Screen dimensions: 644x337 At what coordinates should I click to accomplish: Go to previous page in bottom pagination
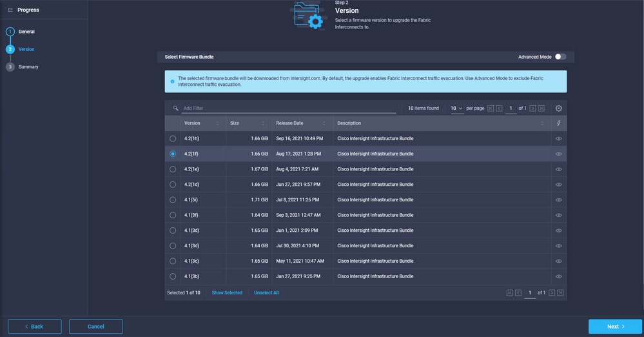pyautogui.click(x=518, y=292)
